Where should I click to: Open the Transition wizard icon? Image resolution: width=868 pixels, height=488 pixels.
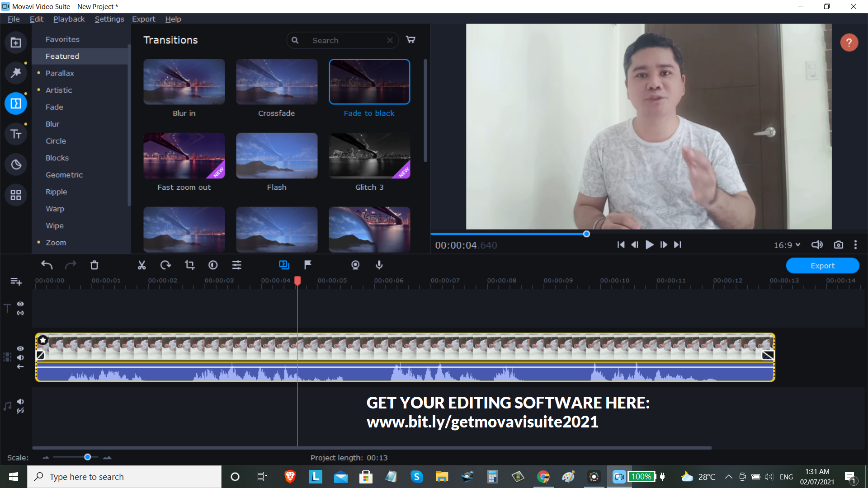pos(284,265)
